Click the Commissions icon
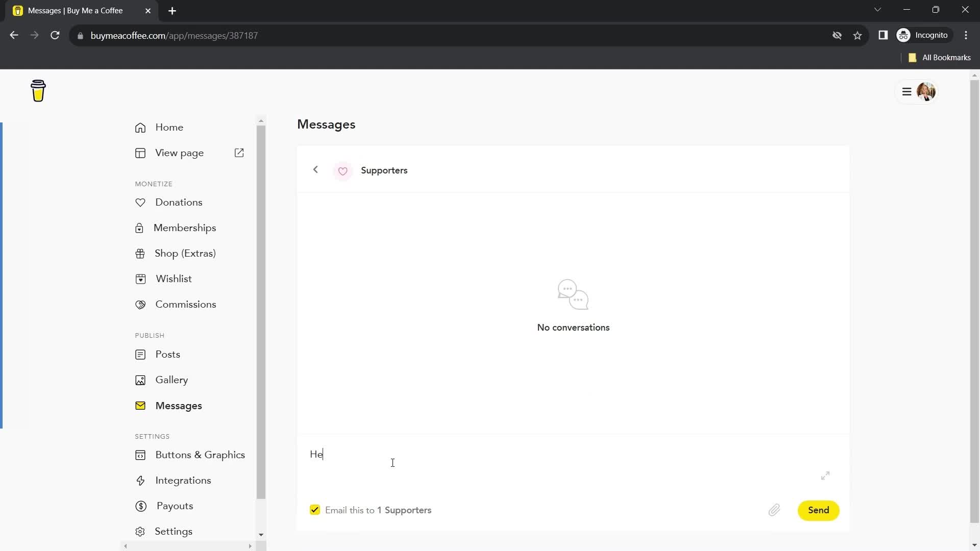The height and width of the screenshot is (551, 980). coord(140,304)
